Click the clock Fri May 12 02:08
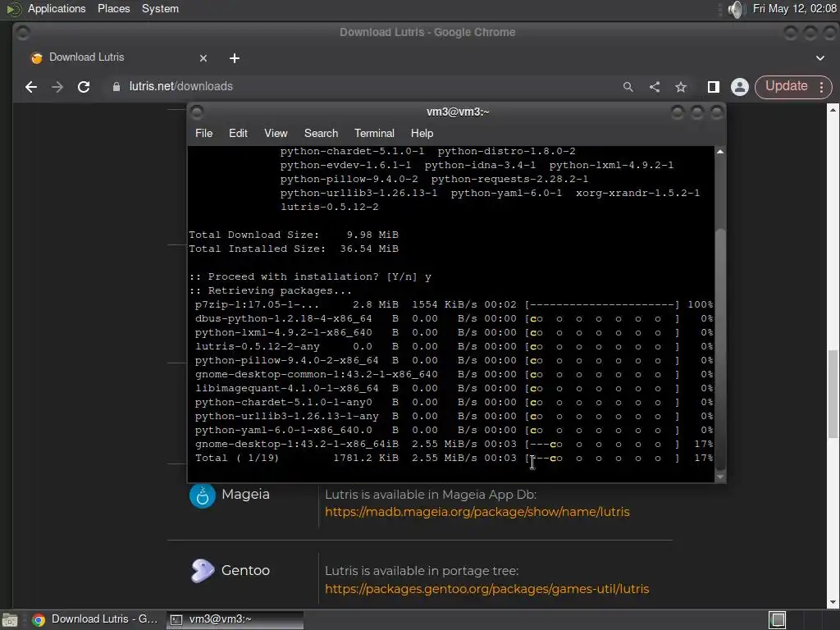 coord(794,8)
